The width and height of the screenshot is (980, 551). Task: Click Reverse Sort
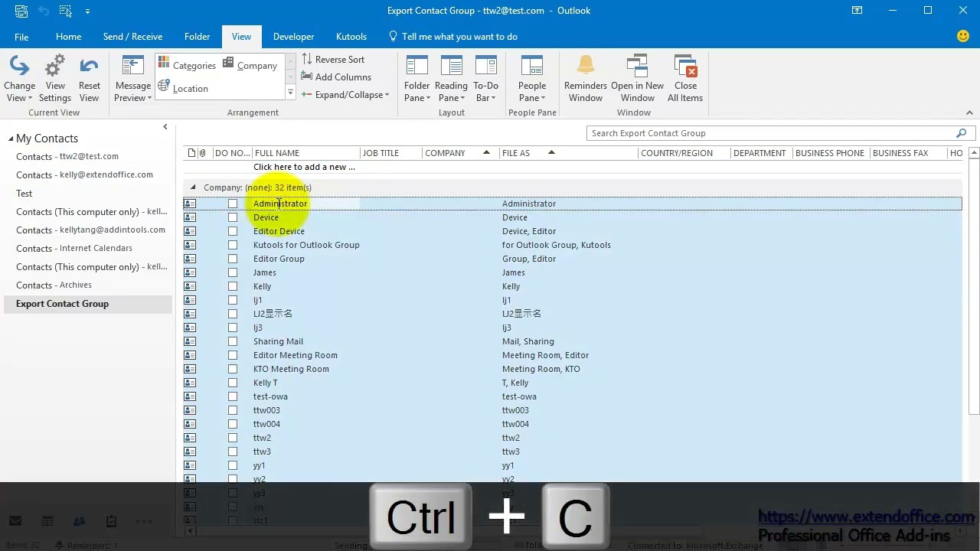pos(333,60)
